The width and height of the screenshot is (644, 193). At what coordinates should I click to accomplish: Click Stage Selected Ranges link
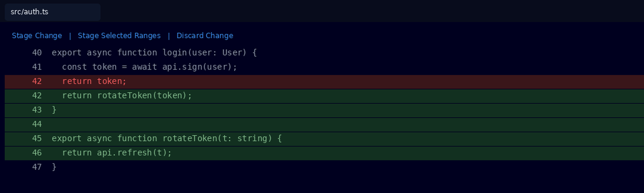point(119,35)
